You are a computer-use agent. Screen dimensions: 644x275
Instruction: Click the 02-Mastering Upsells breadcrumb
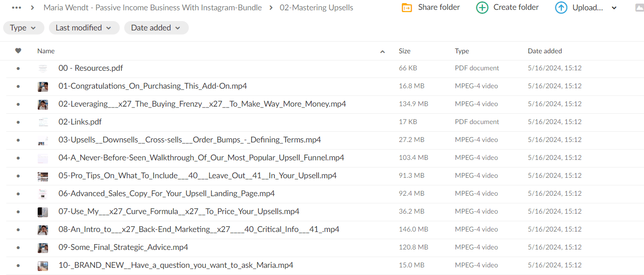click(316, 8)
